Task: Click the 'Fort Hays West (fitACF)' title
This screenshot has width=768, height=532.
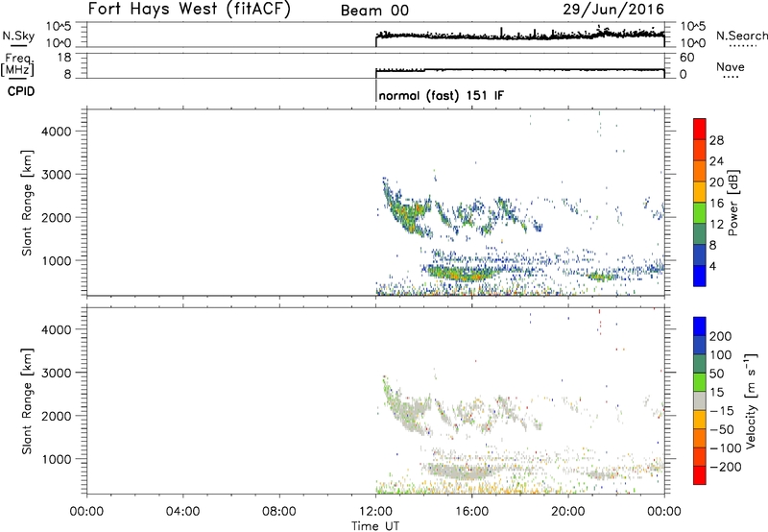Action: tap(189, 10)
